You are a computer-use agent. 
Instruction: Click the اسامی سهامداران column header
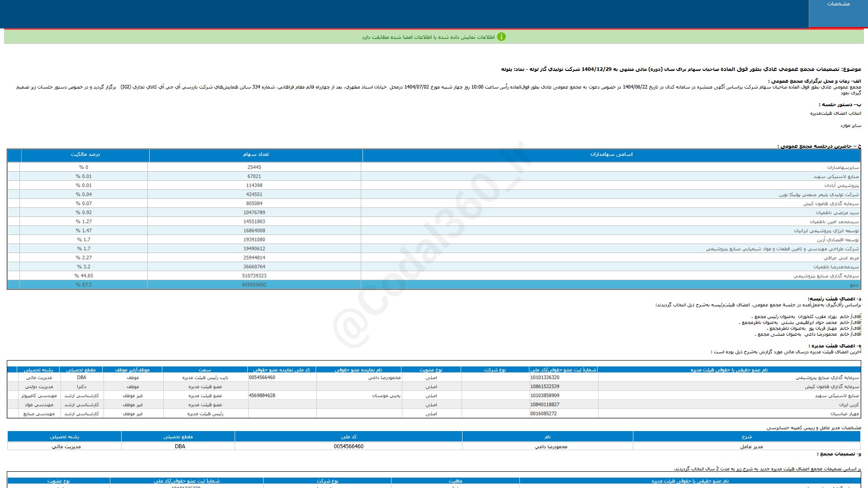(x=611, y=155)
